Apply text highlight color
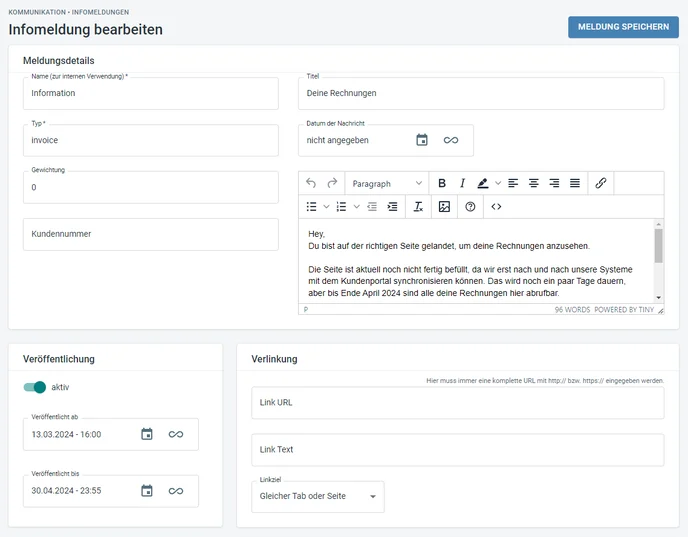Screen dimensions: 688x537 pos(483,183)
